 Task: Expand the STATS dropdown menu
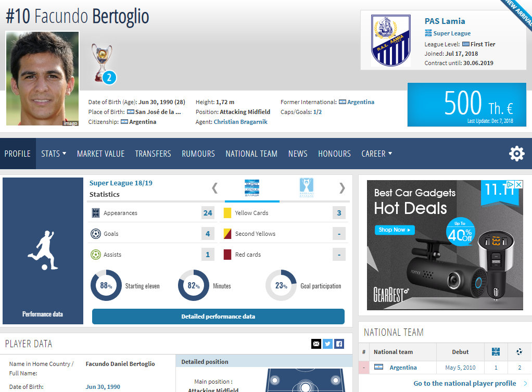click(x=54, y=154)
